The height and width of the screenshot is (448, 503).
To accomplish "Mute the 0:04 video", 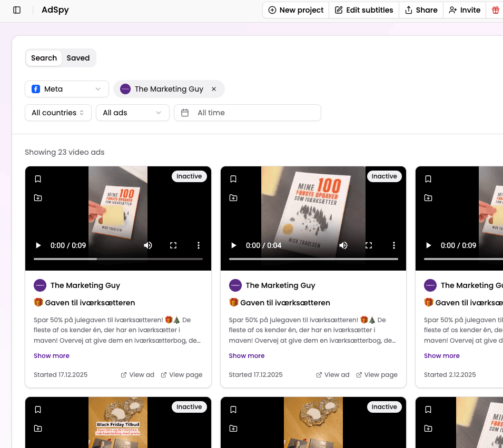I will point(343,245).
